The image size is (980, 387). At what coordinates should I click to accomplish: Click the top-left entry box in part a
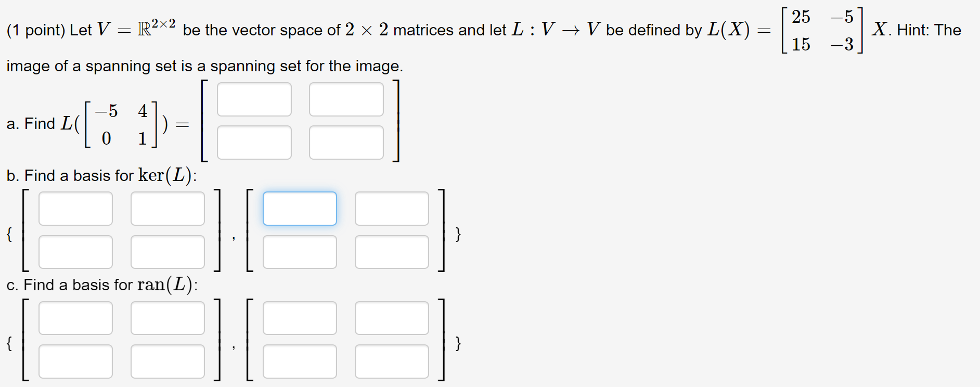point(254,99)
